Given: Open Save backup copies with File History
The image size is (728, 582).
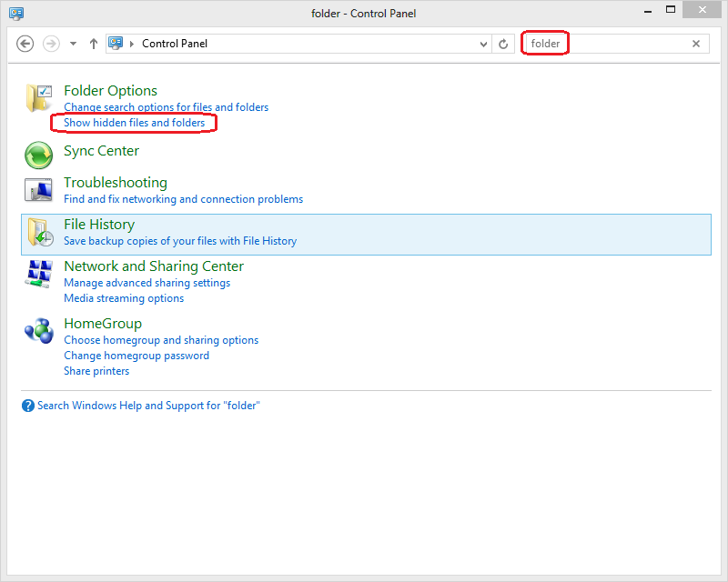Looking at the screenshot, I should tap(180, 241).
